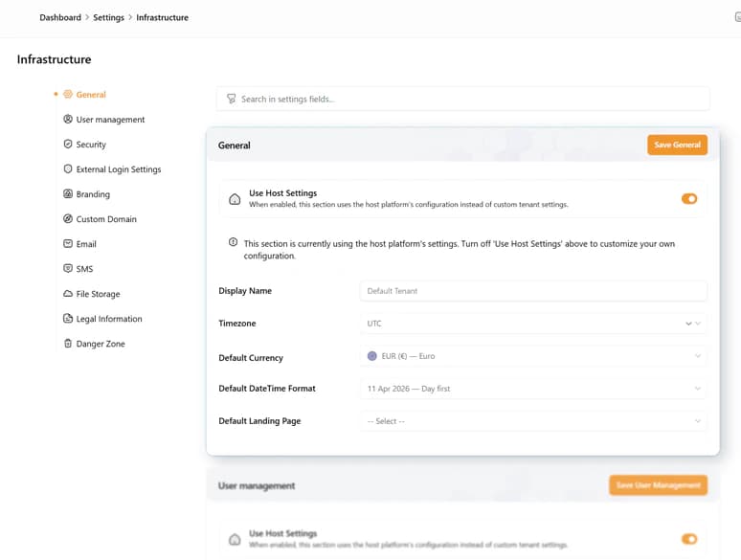
Task: Click the Default DateTime Format label
Action: tap(266, 389)
